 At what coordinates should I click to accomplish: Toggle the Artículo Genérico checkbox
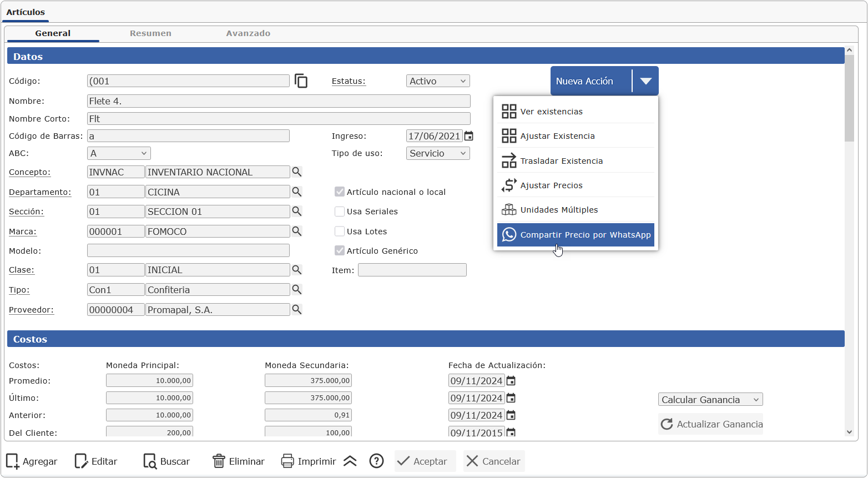point(340,251)
